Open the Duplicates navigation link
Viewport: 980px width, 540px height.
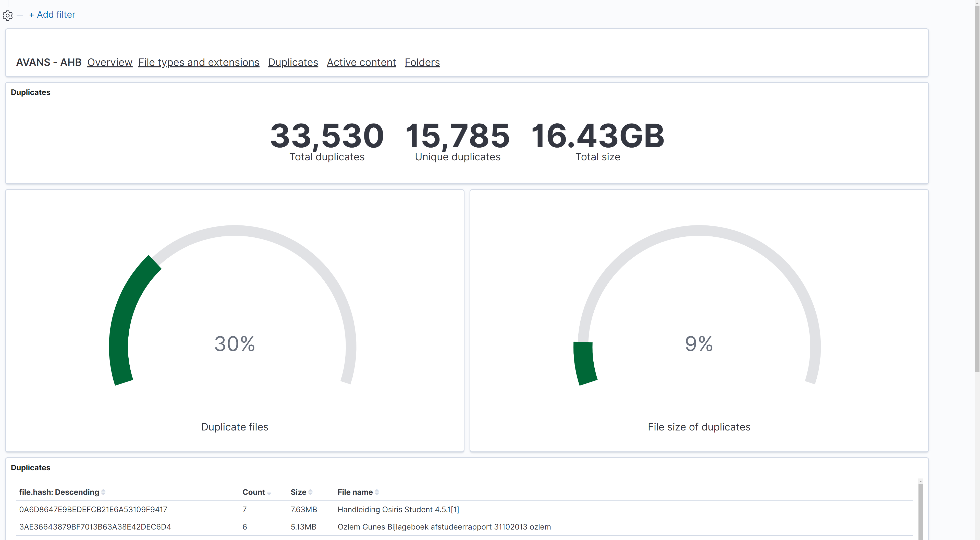[x=293, y=62]
